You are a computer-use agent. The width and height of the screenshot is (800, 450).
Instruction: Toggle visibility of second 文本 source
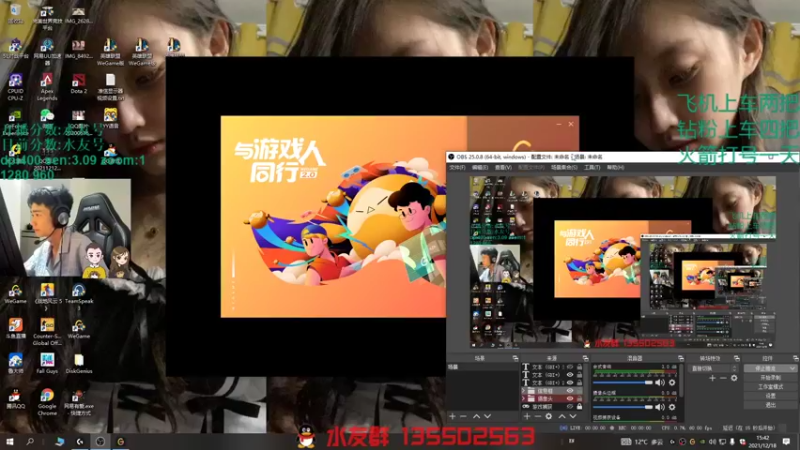pos(570,374)
